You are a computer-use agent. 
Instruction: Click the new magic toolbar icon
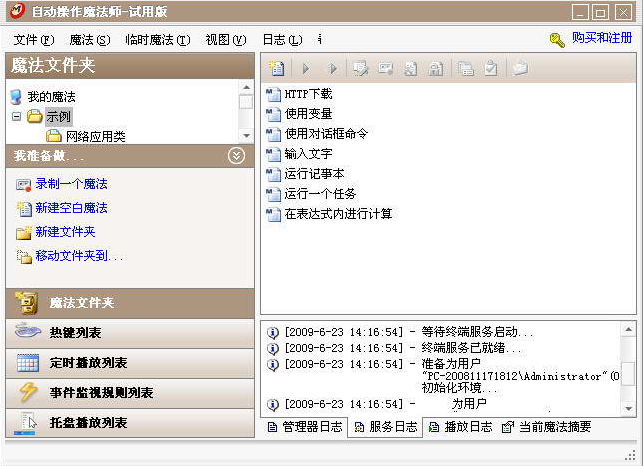(x=277, y=68)
